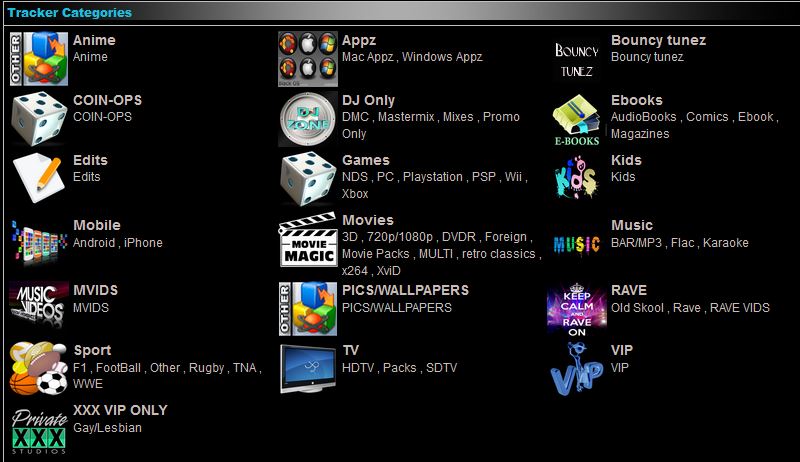
Task: Click the Bouncy Tunez logo icon
Action: (577, 60)
